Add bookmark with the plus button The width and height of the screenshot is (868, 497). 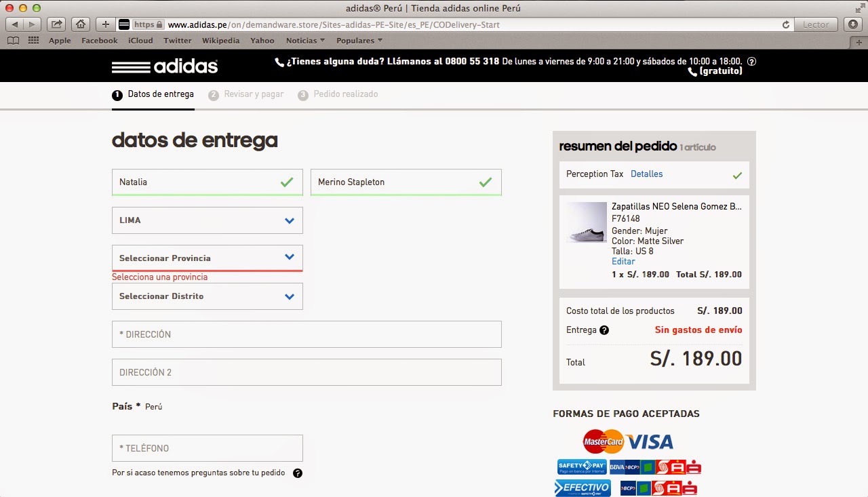point(105,24)
